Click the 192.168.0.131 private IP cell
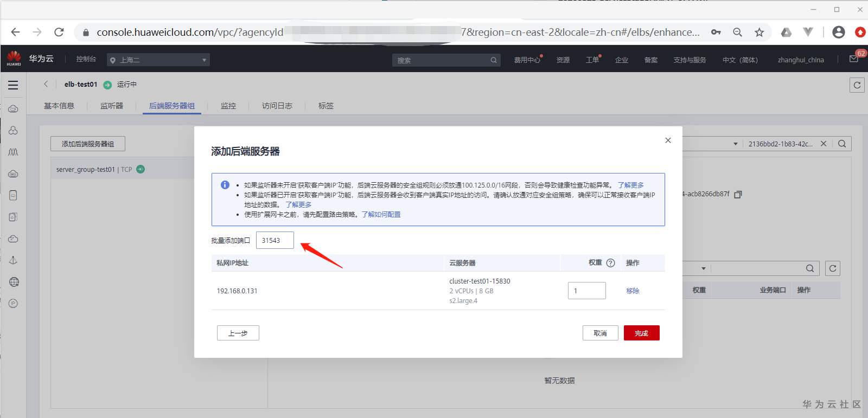 coord(237,291)
